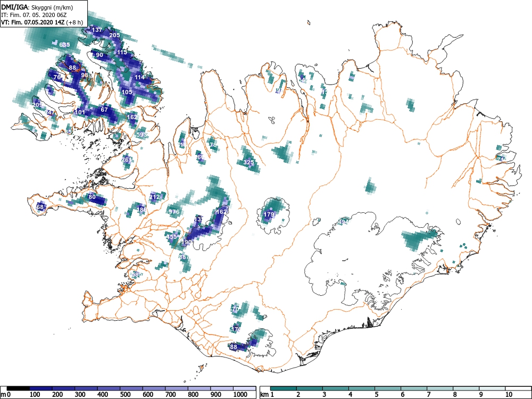
Task: Click the 5–6 km teal legend swatch
Action: tap(388, 388)
